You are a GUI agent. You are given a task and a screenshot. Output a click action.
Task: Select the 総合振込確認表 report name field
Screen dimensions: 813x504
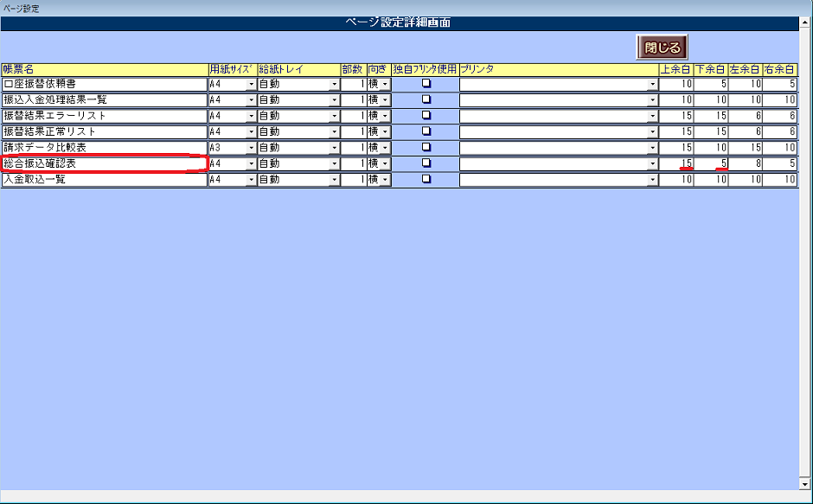click(x=104, y=163)
